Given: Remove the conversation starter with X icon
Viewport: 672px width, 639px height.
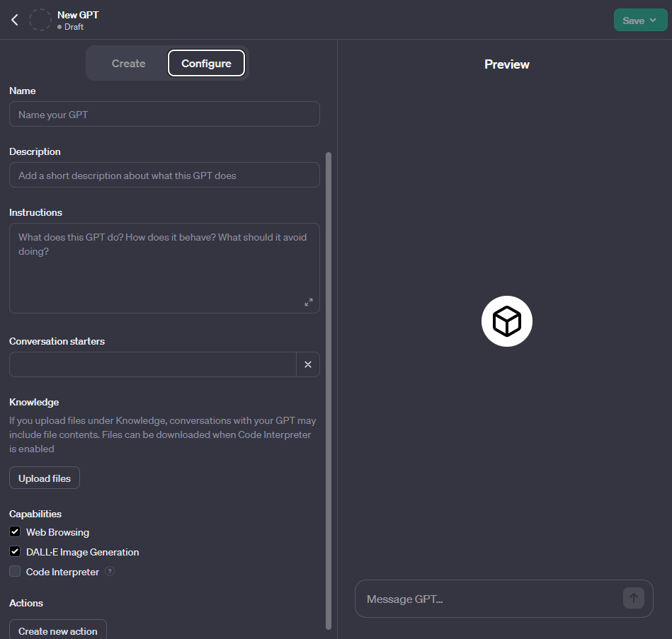Looking at the screenshot, I should tap(308, 364).
